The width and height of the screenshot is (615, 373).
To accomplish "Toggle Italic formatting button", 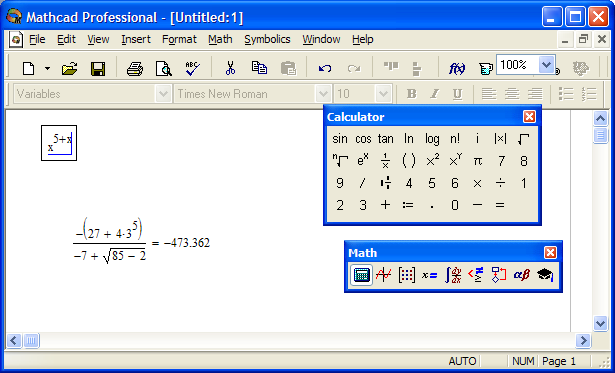I will point(434,94).
